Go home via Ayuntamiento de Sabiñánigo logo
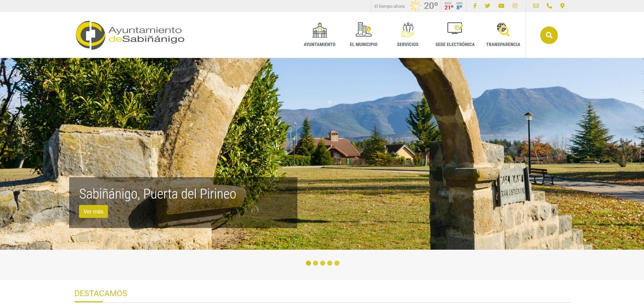 130,35
